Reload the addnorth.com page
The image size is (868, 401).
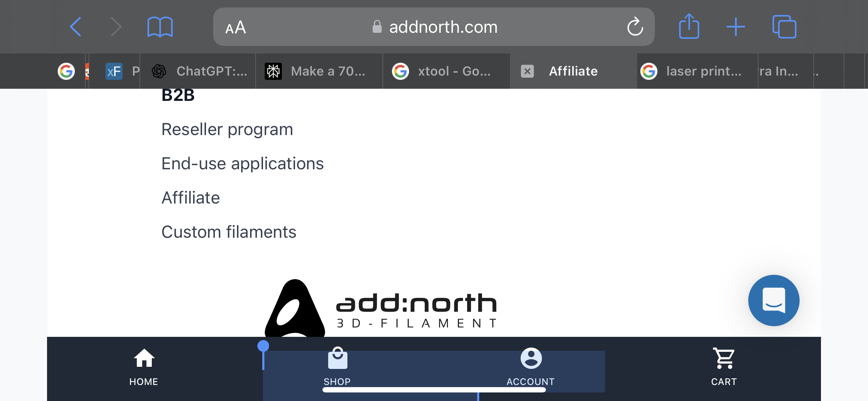tap(635, 27)
